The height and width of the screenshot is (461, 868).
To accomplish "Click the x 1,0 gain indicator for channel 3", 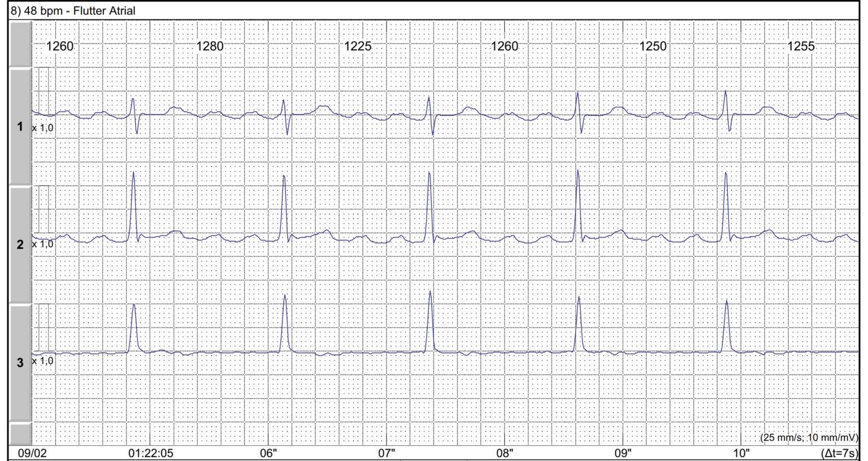I will (x=42, y=360).
